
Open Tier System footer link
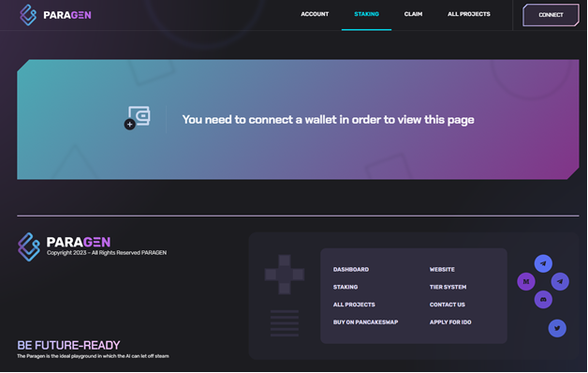click(448, 287)
